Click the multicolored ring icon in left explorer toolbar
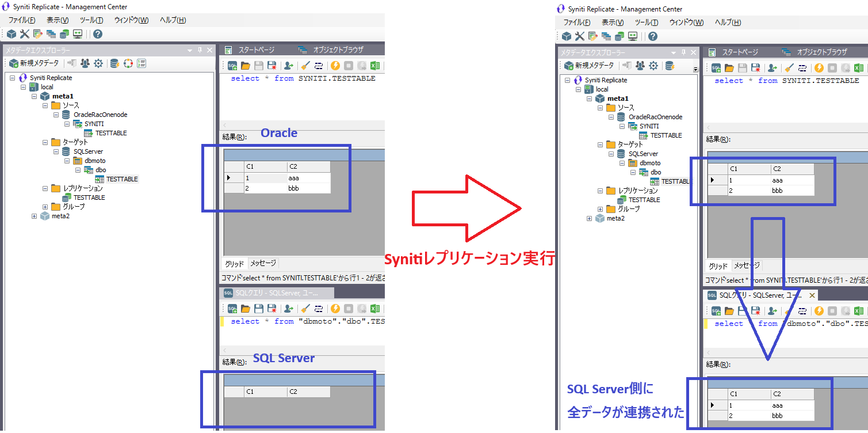Image resolution: width=868 pixels, height=433 pixels. coord(128,63)
